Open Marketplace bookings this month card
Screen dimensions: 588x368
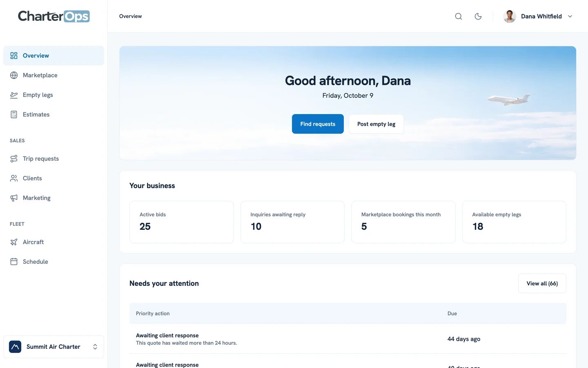[x=403, y=222]
